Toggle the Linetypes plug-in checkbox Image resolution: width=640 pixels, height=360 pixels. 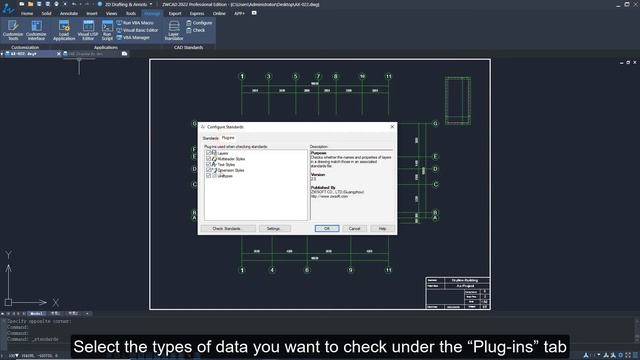click(x=209, y=176)
